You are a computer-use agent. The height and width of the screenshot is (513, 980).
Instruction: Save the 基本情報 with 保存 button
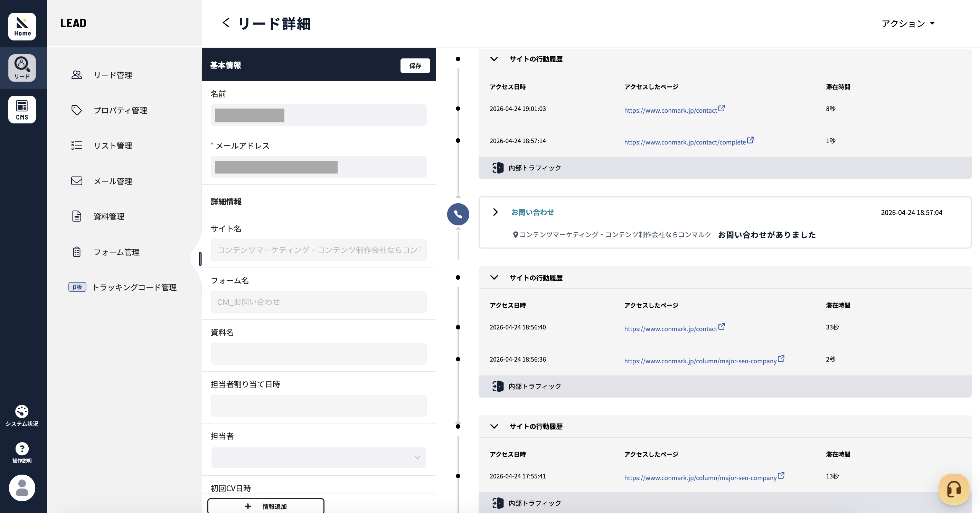[x=415, y=65]
